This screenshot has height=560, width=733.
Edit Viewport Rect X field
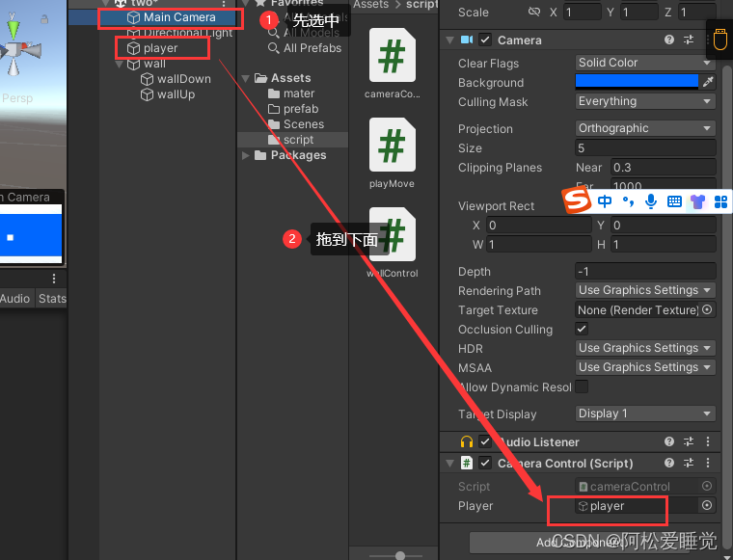539,226
